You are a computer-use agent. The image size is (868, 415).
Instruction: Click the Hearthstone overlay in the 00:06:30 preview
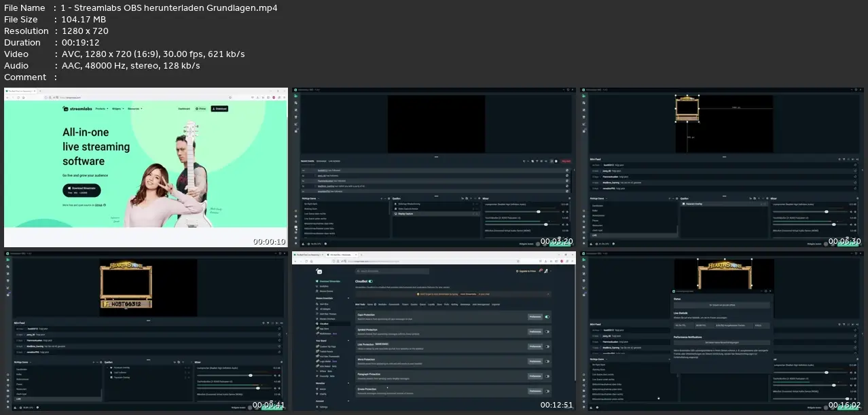click(687, 109)
